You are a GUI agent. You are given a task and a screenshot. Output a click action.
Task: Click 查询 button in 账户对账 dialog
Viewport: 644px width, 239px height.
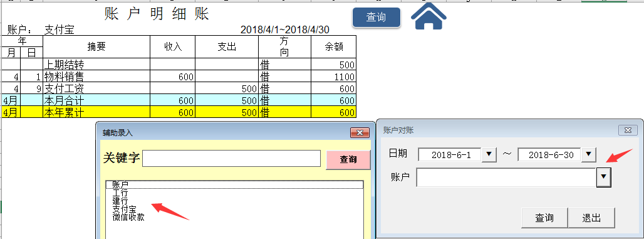(x=544, y=218)
